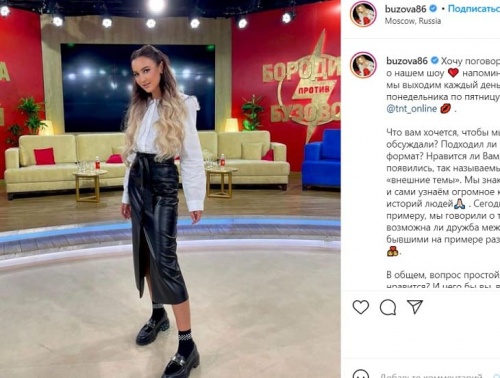Click buzova86 username in the caption
This screenshot has width=500, height=378.
pos(407,61)
